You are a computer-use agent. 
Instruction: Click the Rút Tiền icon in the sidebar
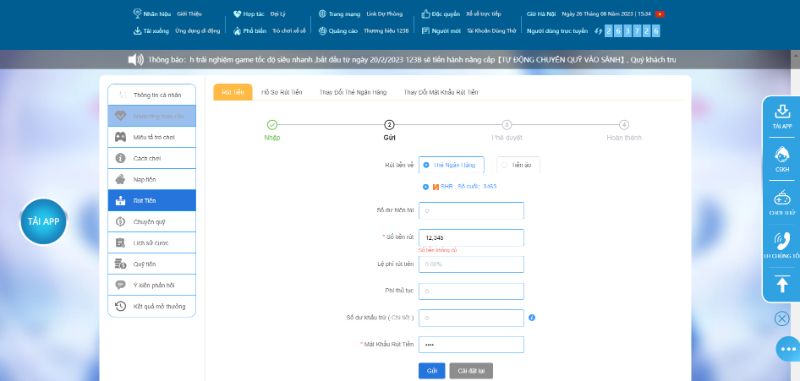point(120,200)
